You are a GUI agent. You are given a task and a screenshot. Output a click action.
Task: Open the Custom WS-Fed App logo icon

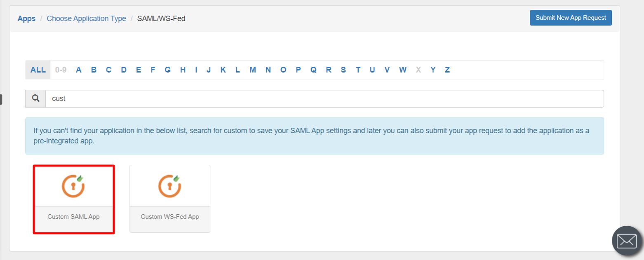click(170, 186)
